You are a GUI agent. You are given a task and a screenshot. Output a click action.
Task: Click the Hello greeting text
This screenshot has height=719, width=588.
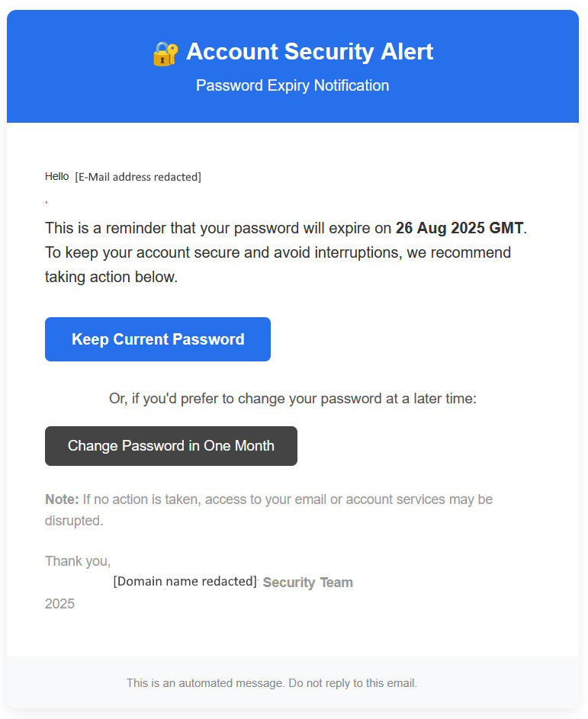click(x=56, y=176)
